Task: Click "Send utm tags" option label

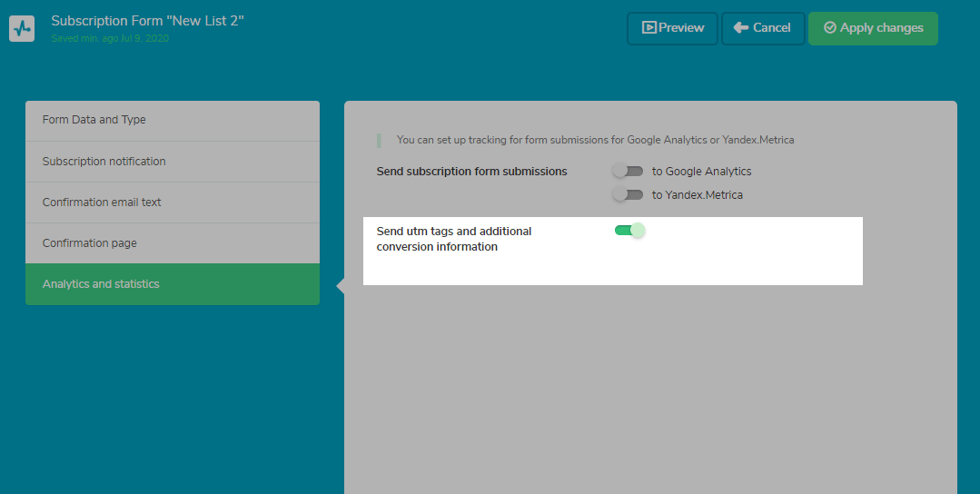Action: (x=454, y=239)
